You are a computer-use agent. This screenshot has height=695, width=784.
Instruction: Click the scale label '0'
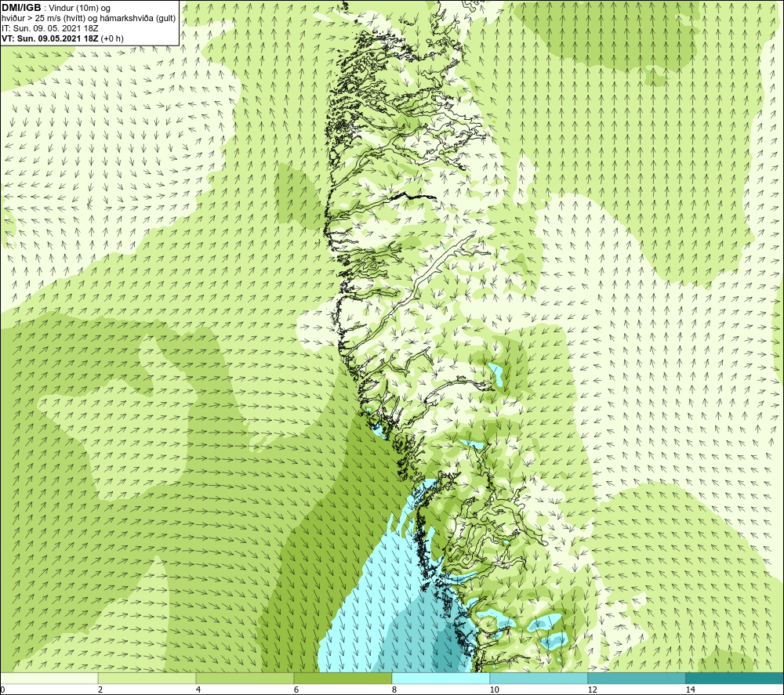(3, 690)
